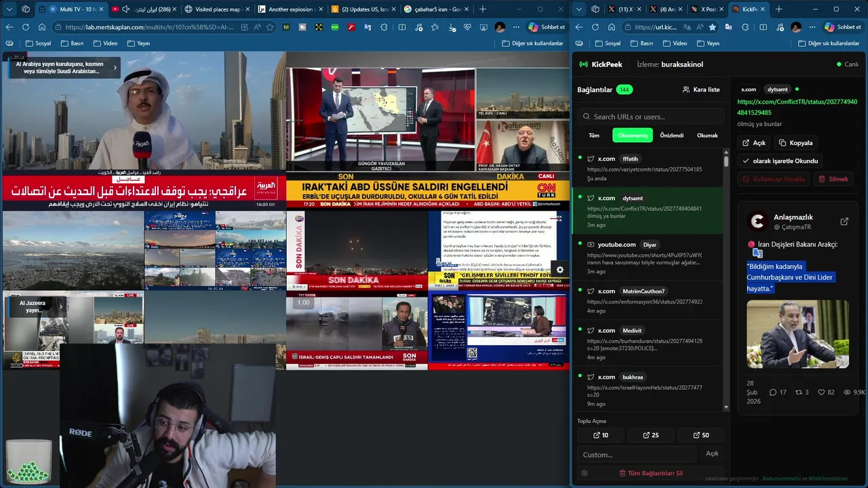The width and height of the screenshot is (868, 488).
Task: Mute the YouTube tab speaker icon
Action: point(126,9)
